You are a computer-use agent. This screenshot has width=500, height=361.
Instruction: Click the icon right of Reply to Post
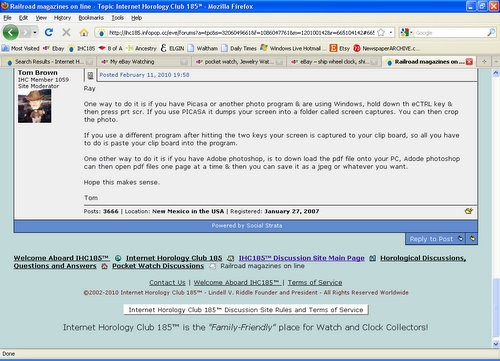coord(472,239)
